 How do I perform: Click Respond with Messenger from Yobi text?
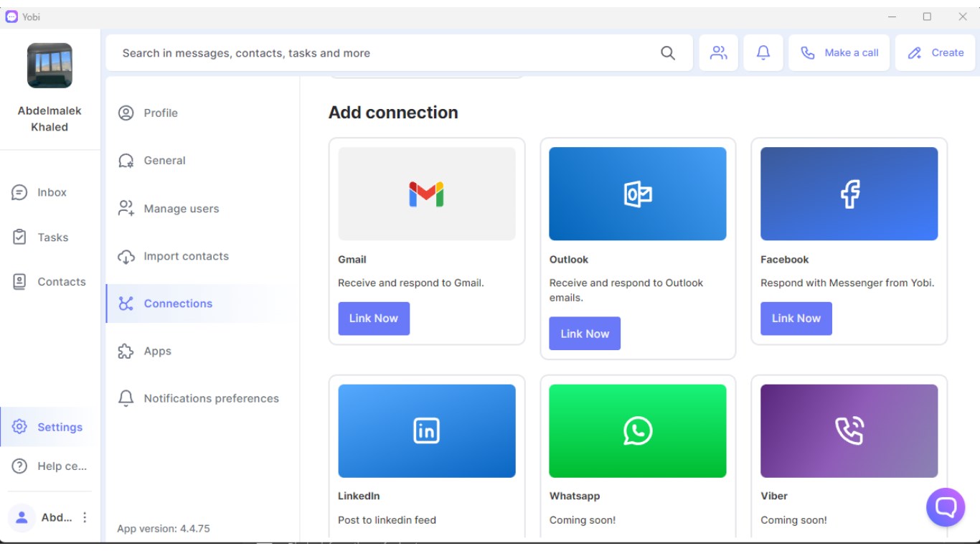pyautogui.click(x=847, y=283)
